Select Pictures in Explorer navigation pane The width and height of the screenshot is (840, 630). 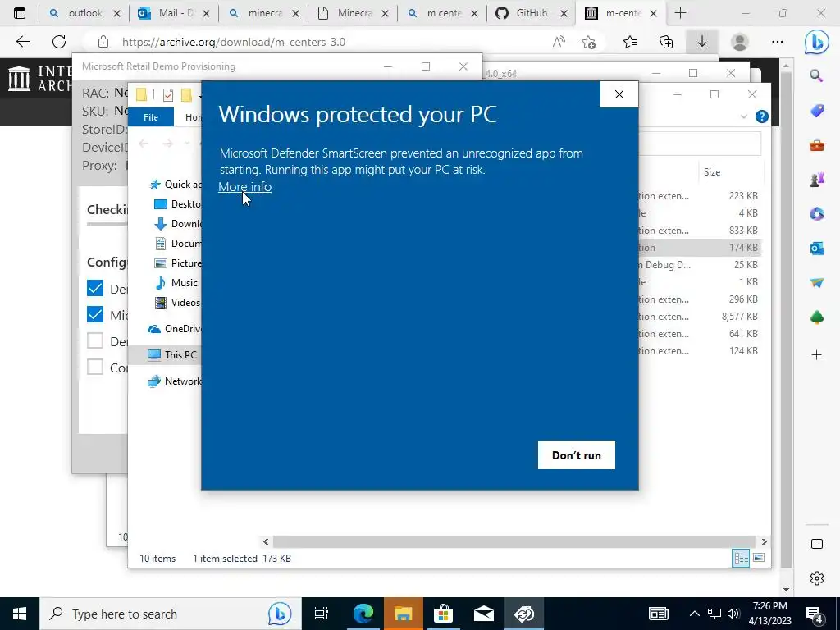click(178, 263)
